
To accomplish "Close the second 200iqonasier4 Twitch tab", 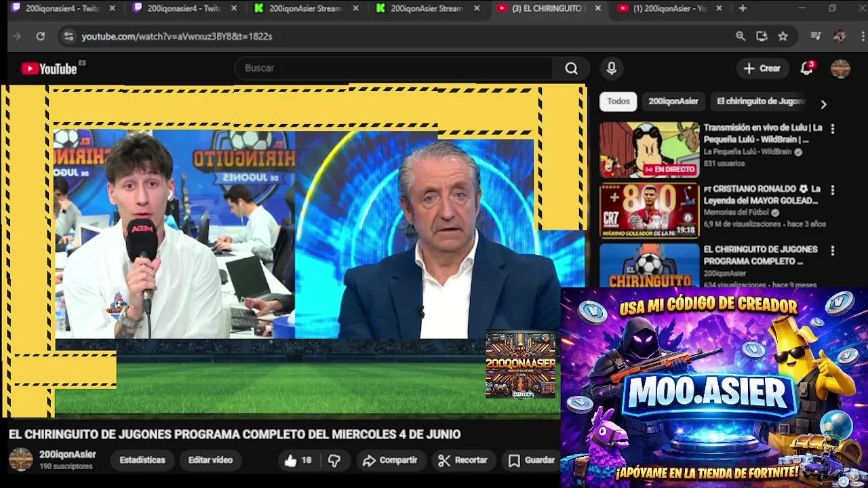I will point(234,9).
